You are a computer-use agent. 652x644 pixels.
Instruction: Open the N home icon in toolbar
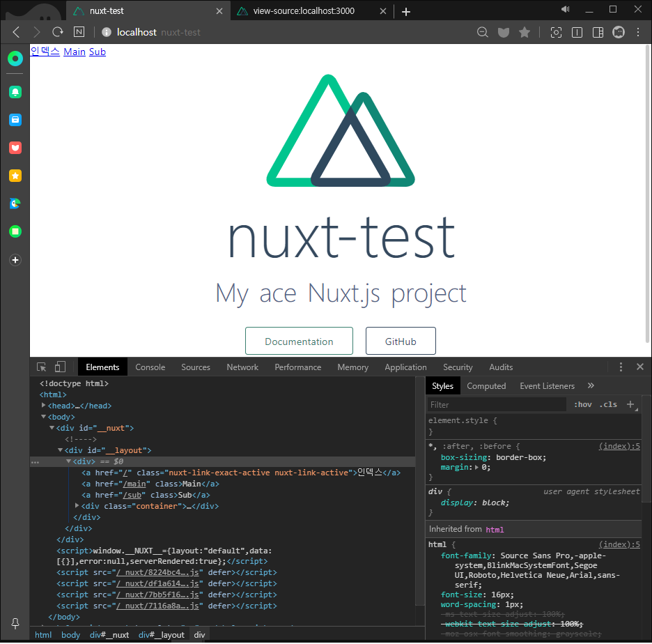(79, 32)
